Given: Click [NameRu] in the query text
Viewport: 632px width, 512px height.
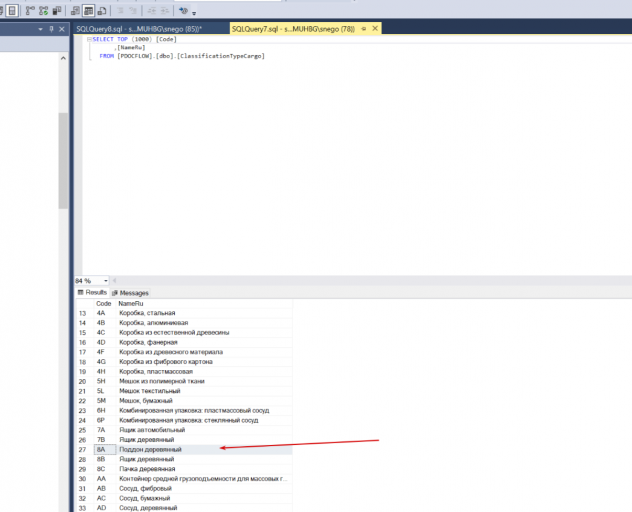Looking at the screenshot, I should (x=131, y=48).
